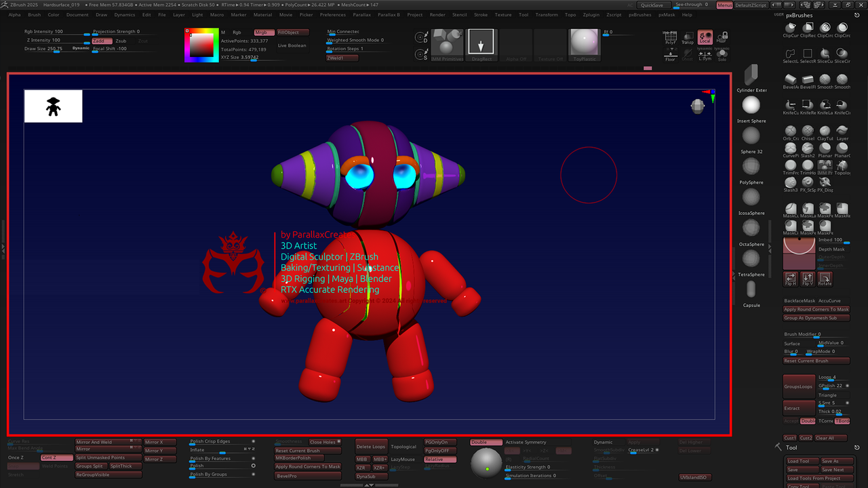Open the Menus dropdown at top right
The width and height of the screenshot is (868, 488).
pos(724,5)
